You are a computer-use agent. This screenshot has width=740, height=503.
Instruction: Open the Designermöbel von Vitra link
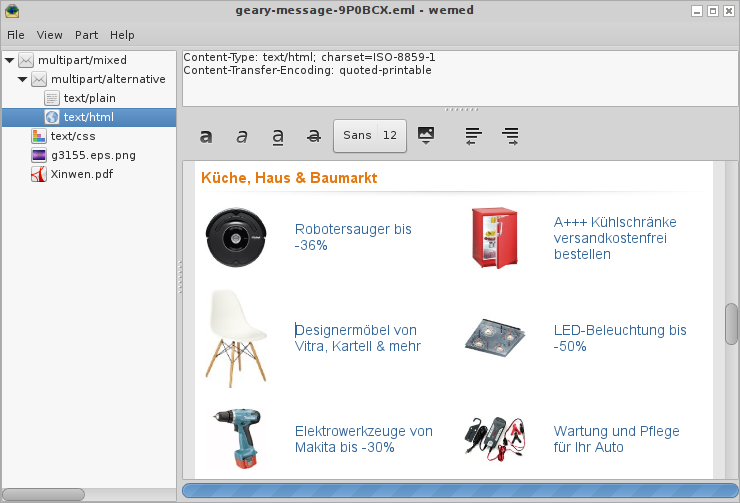click(x=357, y=338)
